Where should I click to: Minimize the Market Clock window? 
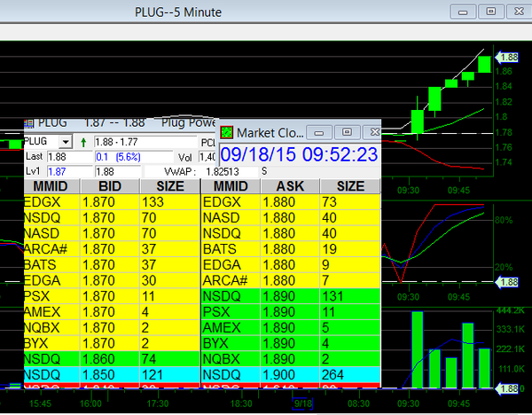click(320, 132)
